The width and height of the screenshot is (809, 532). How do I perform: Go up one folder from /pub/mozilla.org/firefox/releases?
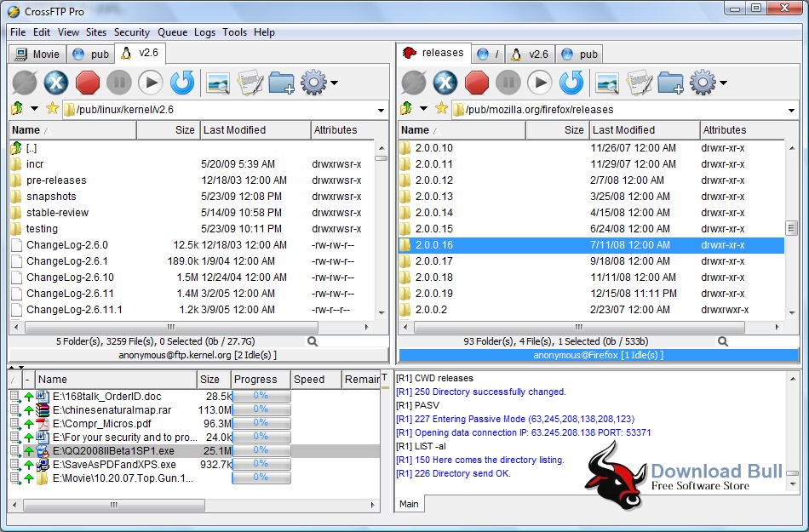(406, 109)
